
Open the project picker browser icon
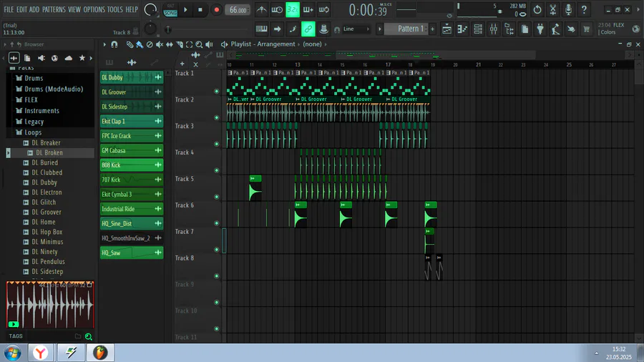click(525, 29)
